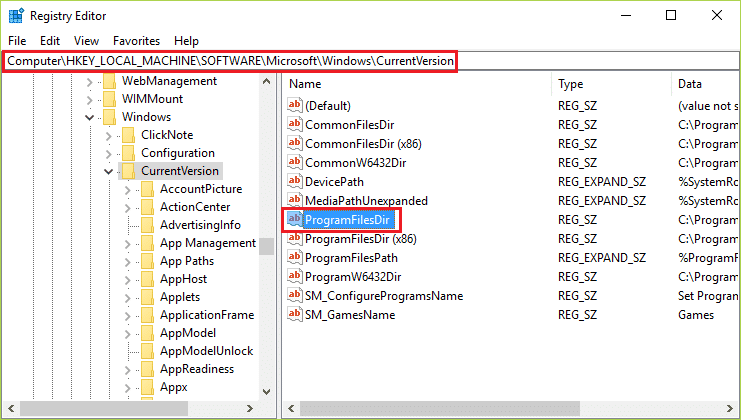Expand the WIMMount key
The height and width of the screenshot is (420, 741).
point(89,100)
